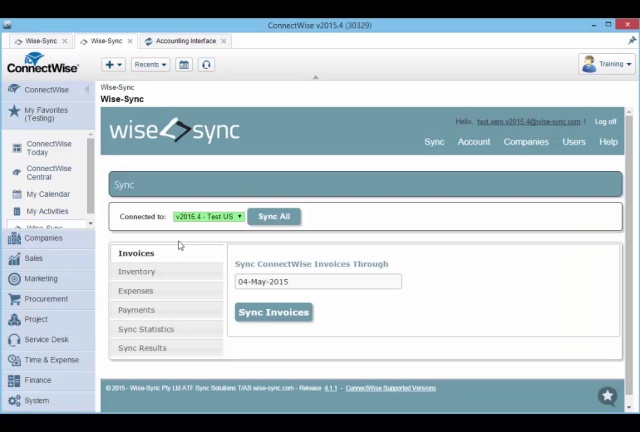Click the Sync Invoices button
The image size is (640, 432).
coord(274,312)
